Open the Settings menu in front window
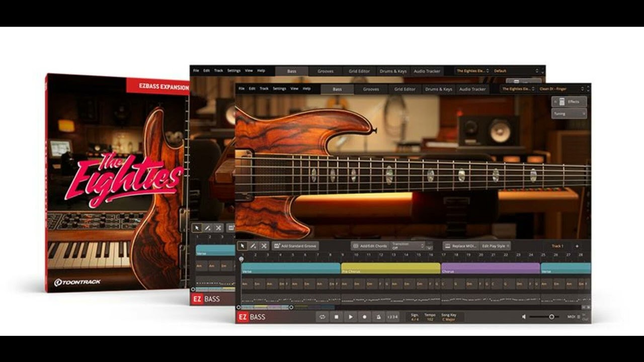The width and height of the screenshot is (644, 362). 279,88
